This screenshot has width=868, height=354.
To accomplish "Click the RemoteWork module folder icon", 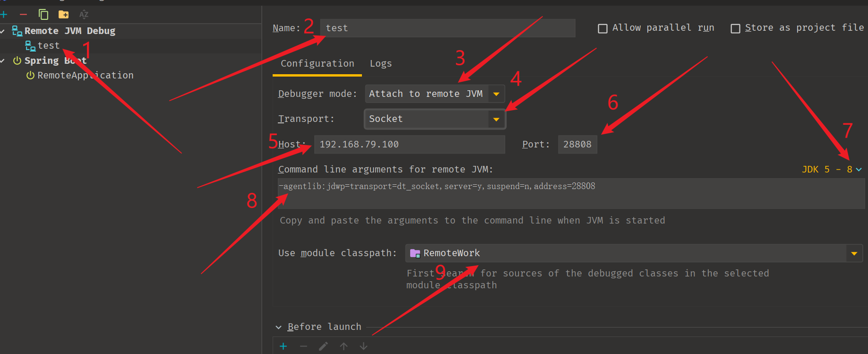I will (x=415, y=253).
